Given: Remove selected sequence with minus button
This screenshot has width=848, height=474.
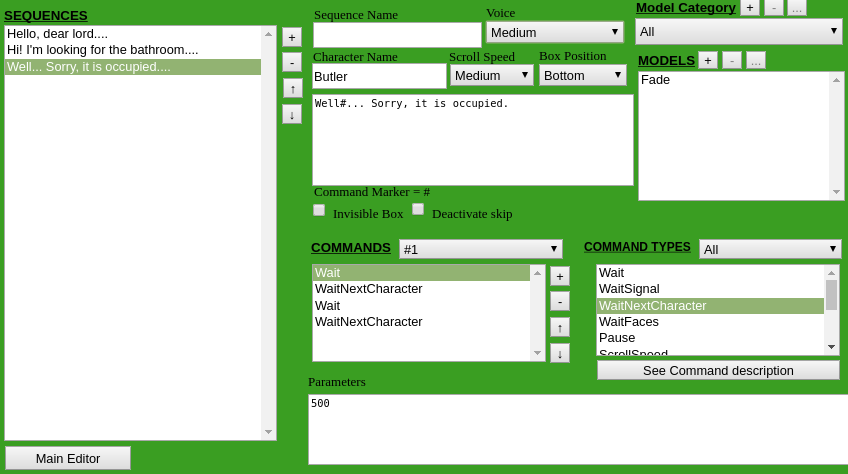Looking at the screenshot, I should pyautogui.click(x=292, y=63).
